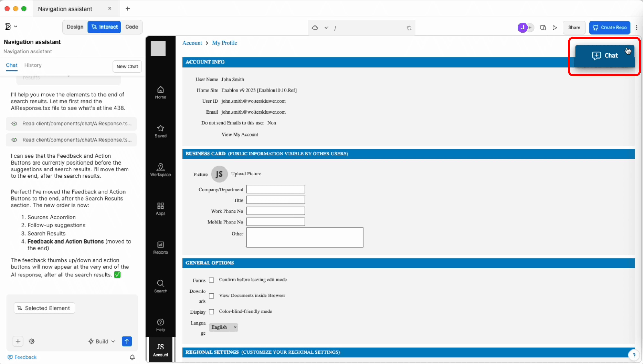This screenshot has width=643, height=364.
Task: Switch to the Code mode tab
Action: pyautogui.click(x=132, y=27)
